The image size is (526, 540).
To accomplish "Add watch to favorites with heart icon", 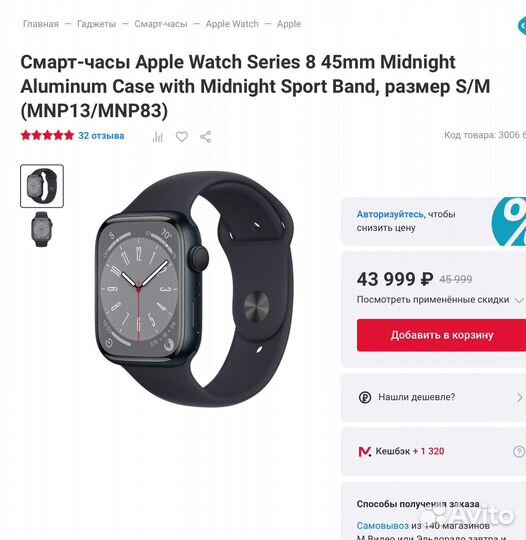I will pyautogui.click(x=182, y=137).
